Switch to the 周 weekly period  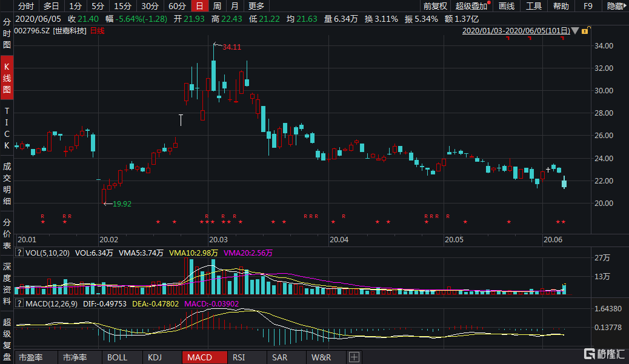click(217, 6)
